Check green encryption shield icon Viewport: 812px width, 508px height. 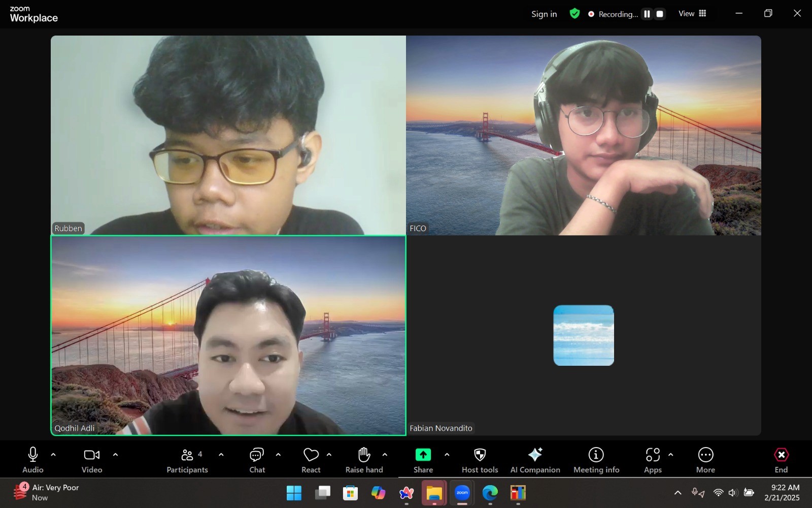pos(574,14)
